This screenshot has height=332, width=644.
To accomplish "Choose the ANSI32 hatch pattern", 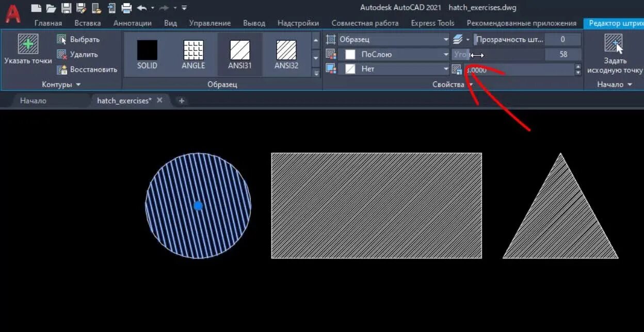I will [286, 55].
